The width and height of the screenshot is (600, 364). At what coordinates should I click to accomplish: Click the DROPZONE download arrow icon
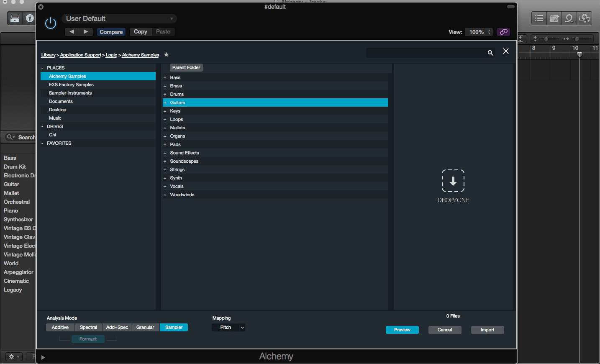(453, 181)
